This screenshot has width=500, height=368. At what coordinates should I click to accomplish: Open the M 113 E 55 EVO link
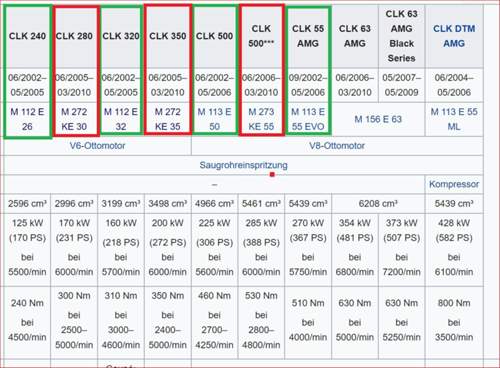click(308, 119)
